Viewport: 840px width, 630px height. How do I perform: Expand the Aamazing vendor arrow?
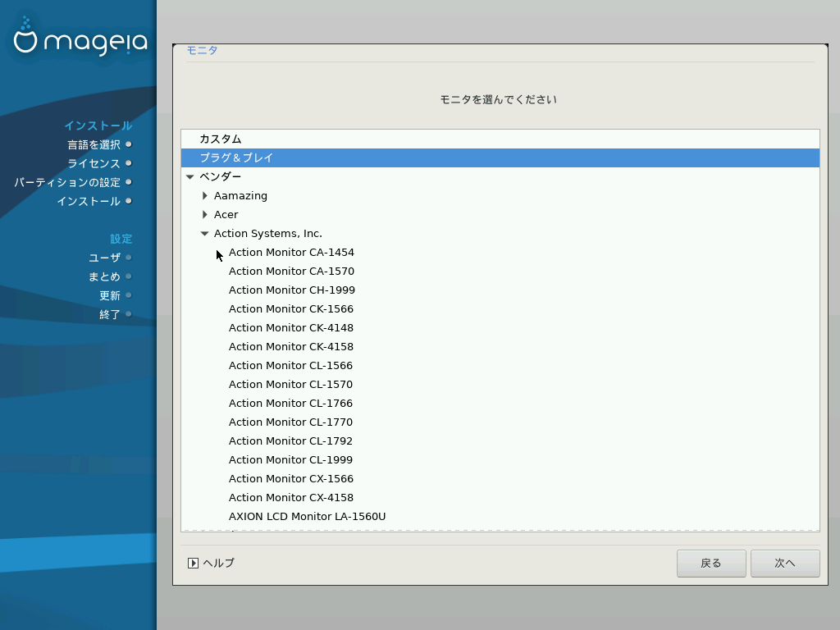[204, 195]
